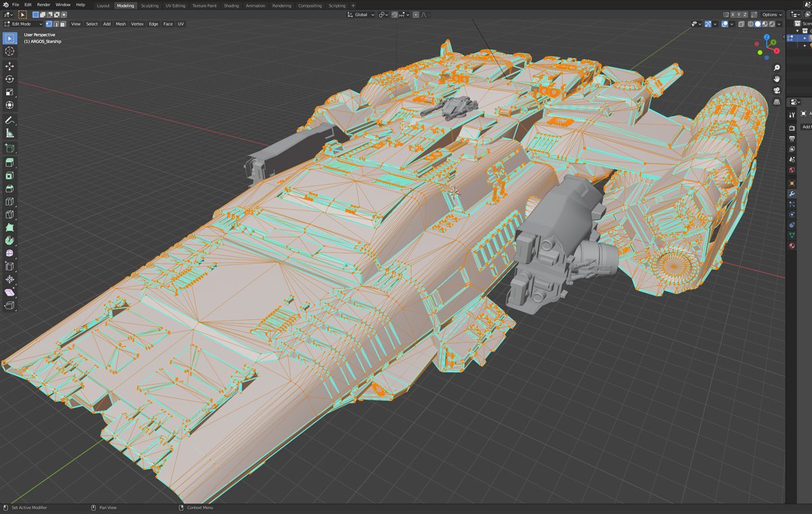Select the Measure tool
The width and height of the screenshot is (812, 514).
[9, 133]
